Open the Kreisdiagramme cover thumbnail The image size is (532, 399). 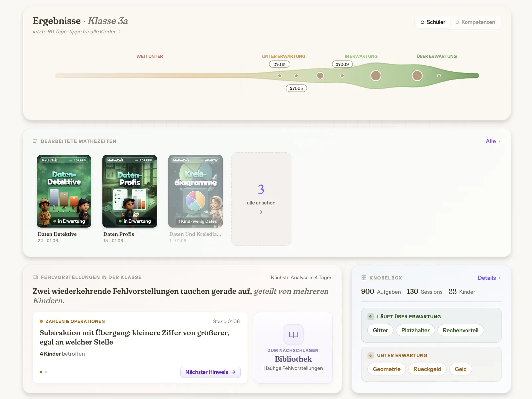click(196, 191)
